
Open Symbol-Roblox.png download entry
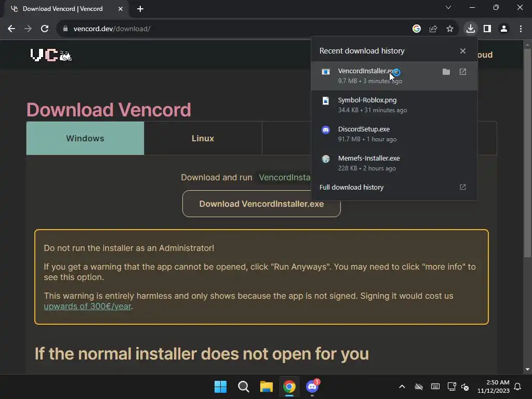[x=394, y=105]
